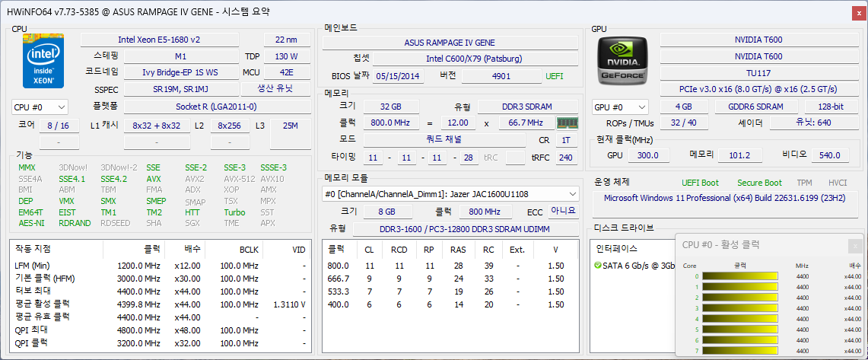Click the Intel Xeon inside logo
Image resolution: width=868 pixels, height=360 pixels.
click(x=43, y=60)
